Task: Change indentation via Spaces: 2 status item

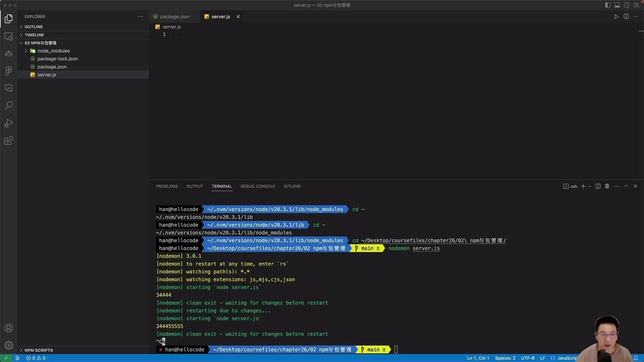Action: [505, 358]
